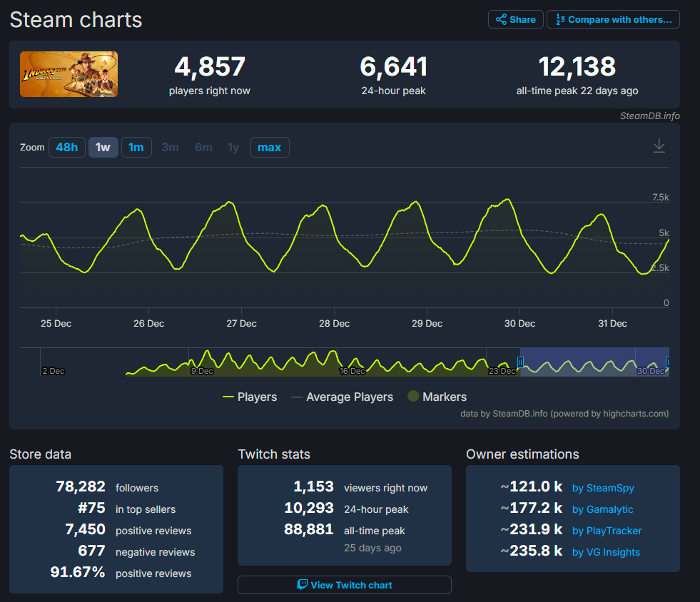Click the SteamDB.info watermark link text
The height and width of the screenshot is (602, 700).
tap(649, 116)
